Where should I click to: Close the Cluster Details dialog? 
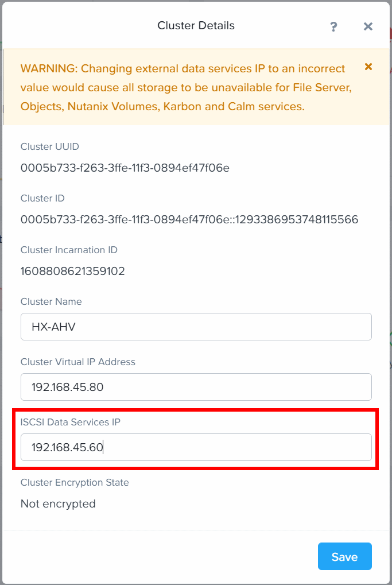[368, 26]
